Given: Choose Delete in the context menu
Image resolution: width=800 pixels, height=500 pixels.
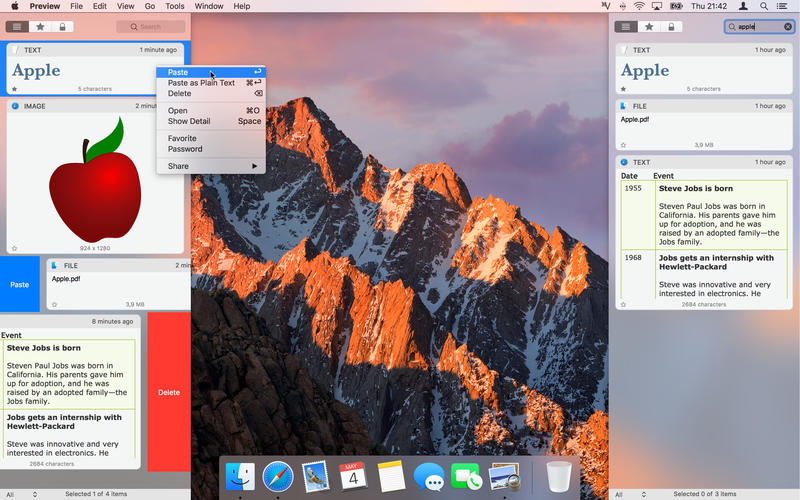Looking at the screenshot, I should pos(211,93).
